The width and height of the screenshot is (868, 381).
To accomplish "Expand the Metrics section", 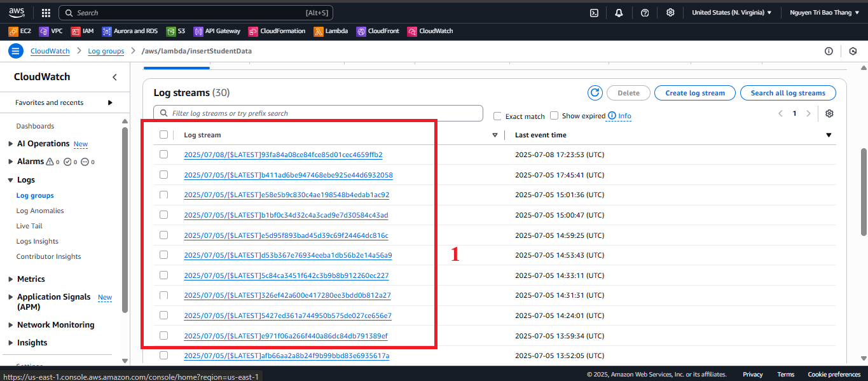I will pyautogui.click(x=10, y=279).
